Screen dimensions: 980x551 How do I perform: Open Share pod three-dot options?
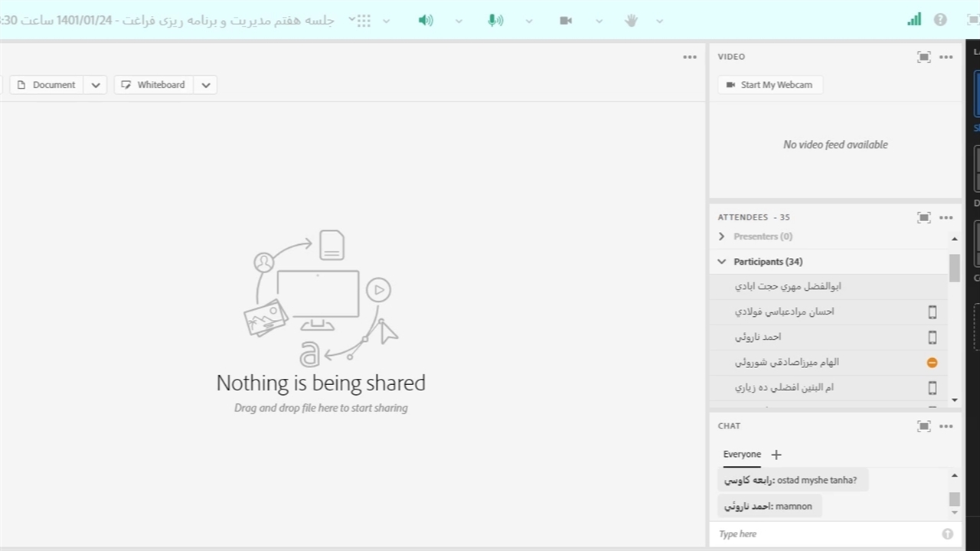click(690, 57)
